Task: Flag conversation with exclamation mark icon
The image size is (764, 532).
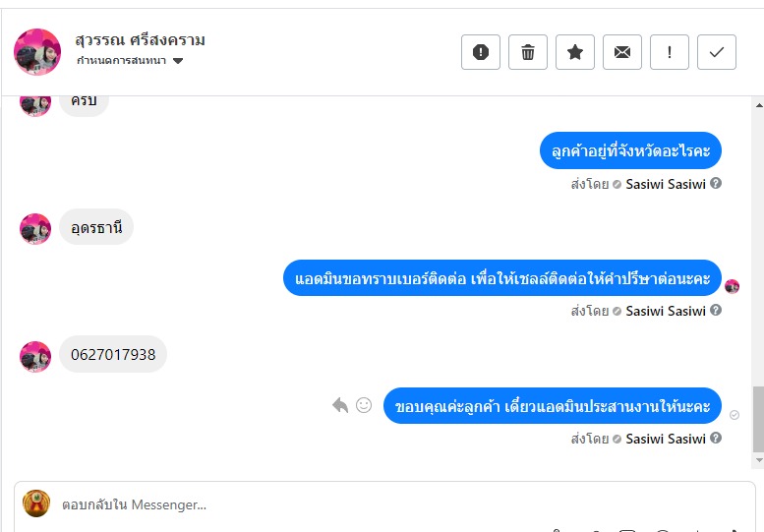Action: coord(670,52)
